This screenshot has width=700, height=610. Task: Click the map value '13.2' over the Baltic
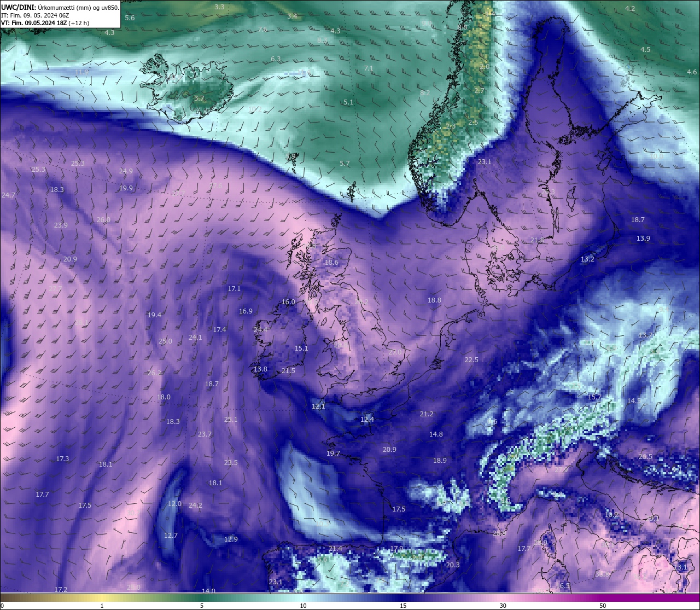pos(587,259)
